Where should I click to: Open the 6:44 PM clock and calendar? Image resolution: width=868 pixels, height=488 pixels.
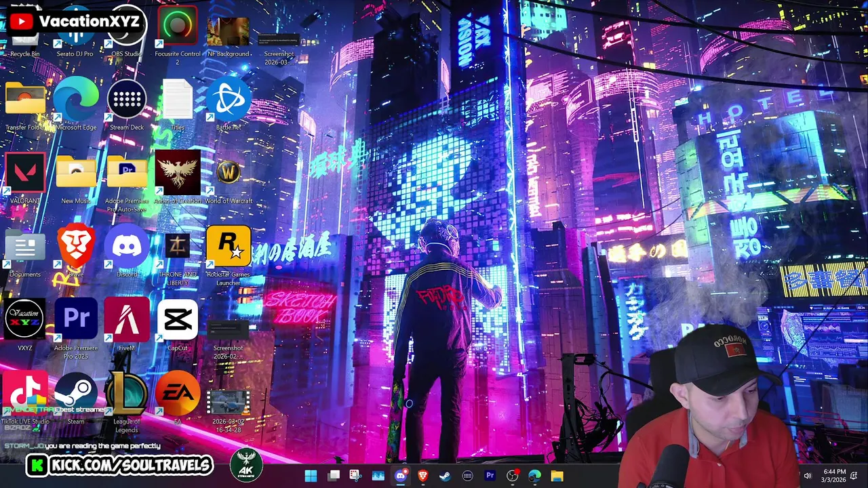coord(834,476)
